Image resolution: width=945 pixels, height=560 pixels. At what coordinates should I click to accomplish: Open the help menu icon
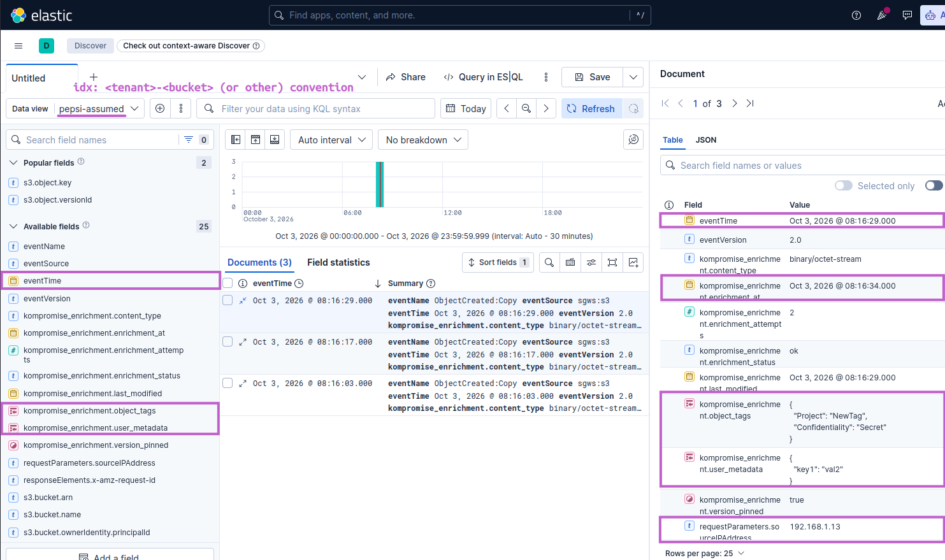(x=856, y=15)
